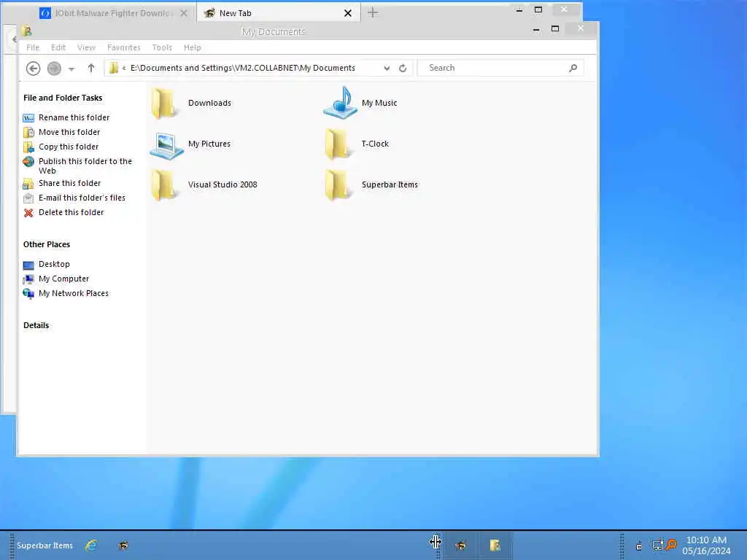Click the Desktop icon in Other Places

point(28,265)
